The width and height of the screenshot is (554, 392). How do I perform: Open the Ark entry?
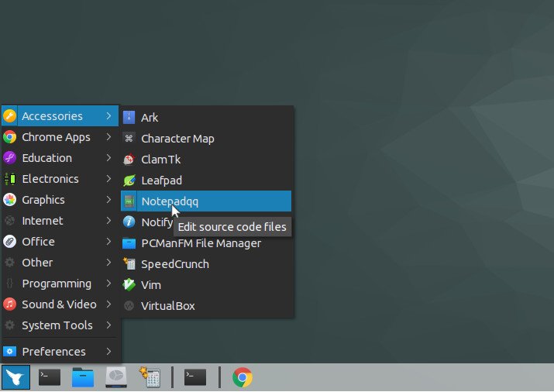point(206,117)
